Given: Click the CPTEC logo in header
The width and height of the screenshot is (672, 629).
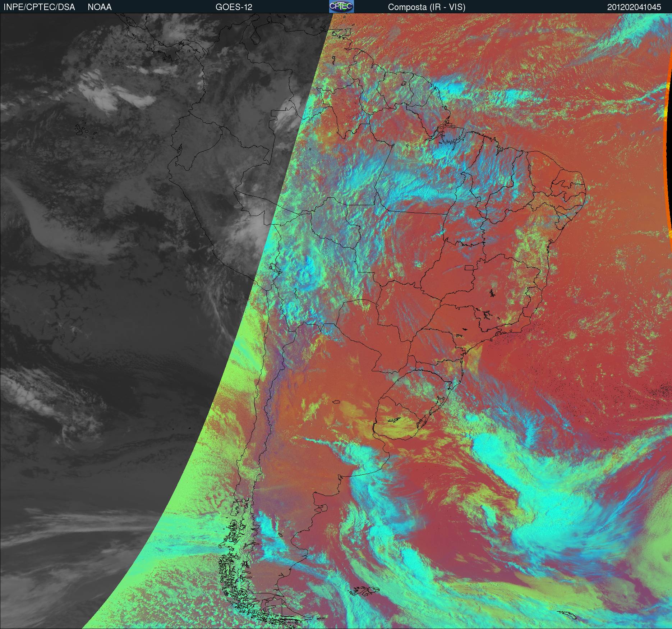Looking at the screenshot, I should [x=341, y=6].
